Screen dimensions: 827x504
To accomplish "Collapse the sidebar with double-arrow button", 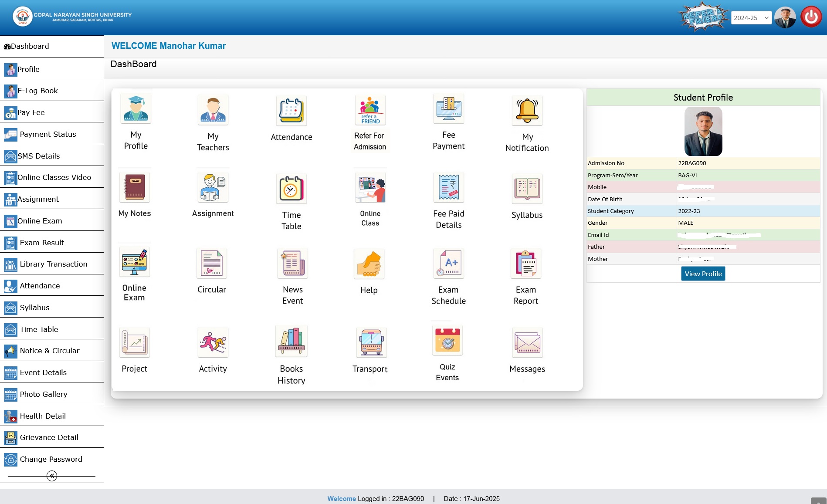I will (52, 476).
